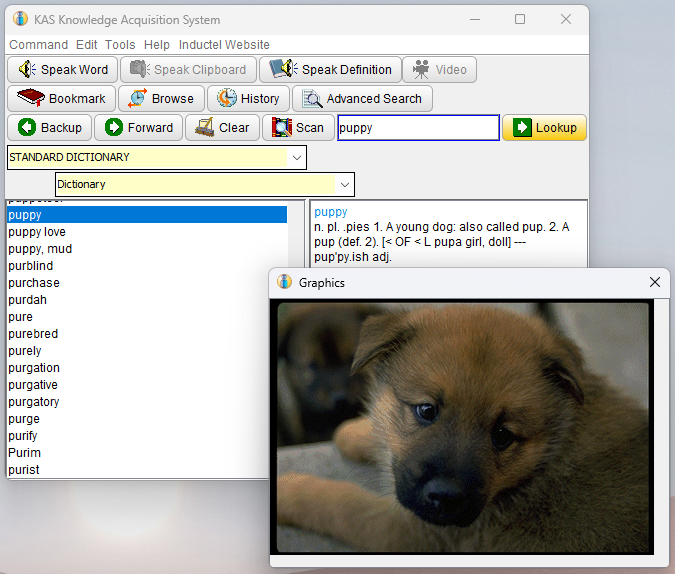
Task: Open the Command menu
Action: tap(38, 45)
